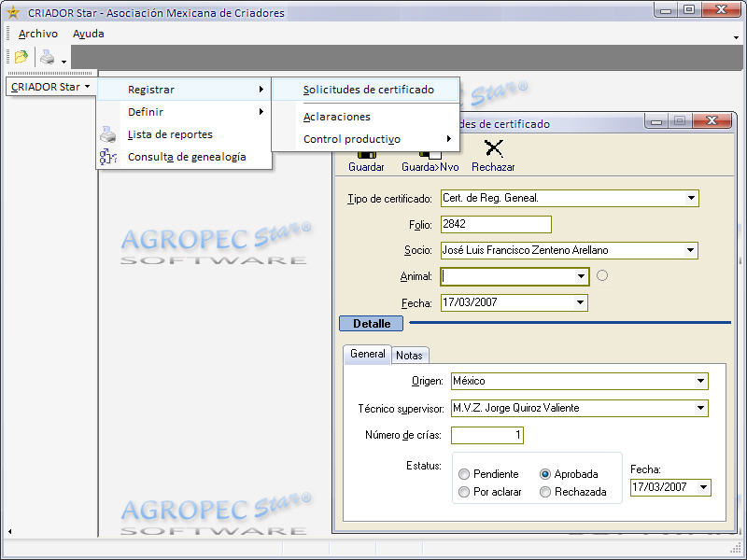The width and height of the screenshot is (747, 560).
Task: Select the Aprobada radio button
Action: (x=545, y=474)
